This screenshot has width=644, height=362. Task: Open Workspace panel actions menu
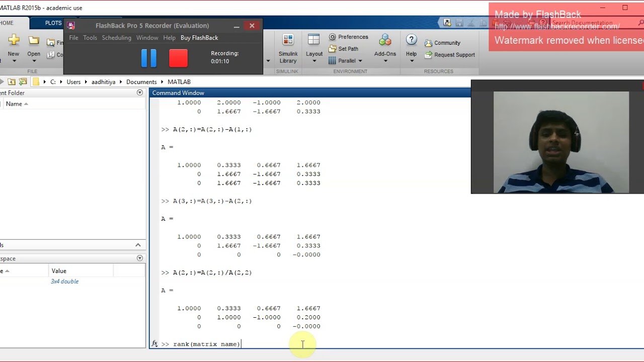(x=140, y=258)
